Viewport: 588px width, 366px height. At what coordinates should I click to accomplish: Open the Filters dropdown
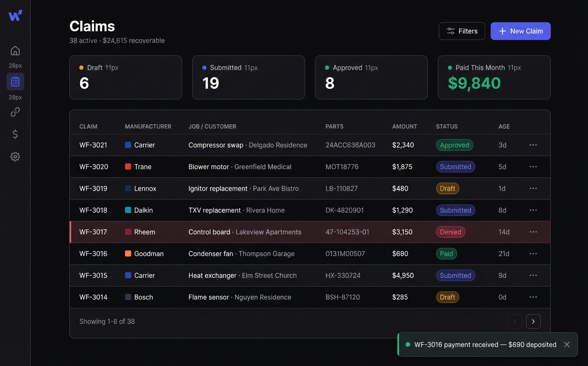click(x=462, y=31)
